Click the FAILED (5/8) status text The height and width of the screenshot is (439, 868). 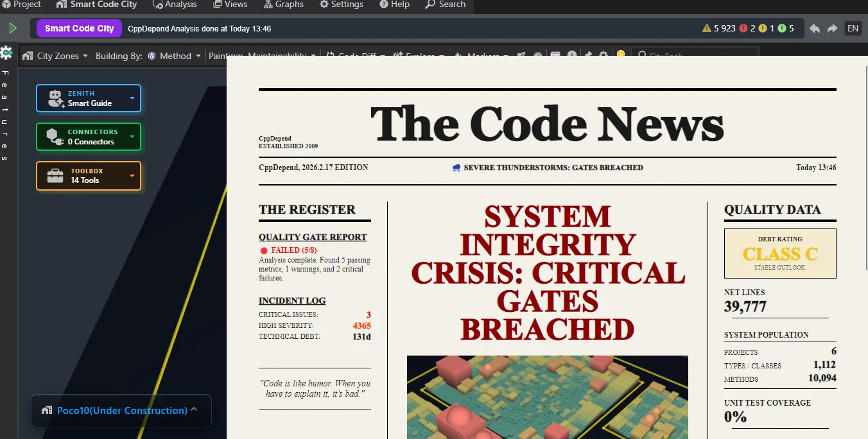(293, 250)
